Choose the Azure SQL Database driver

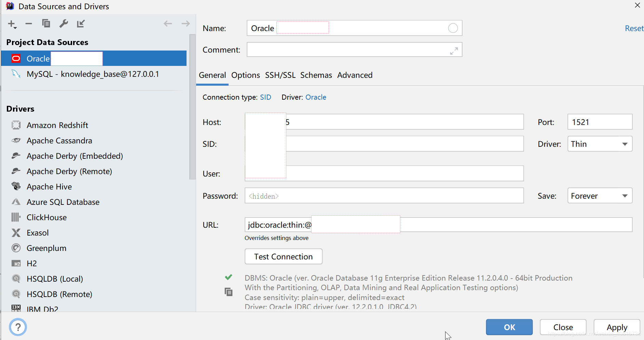63,202
